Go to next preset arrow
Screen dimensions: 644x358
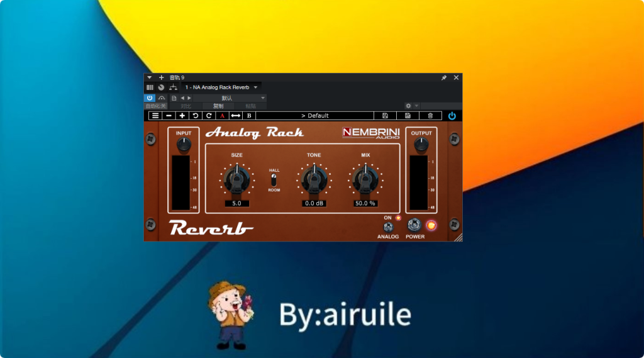click(x=189, y=98)
